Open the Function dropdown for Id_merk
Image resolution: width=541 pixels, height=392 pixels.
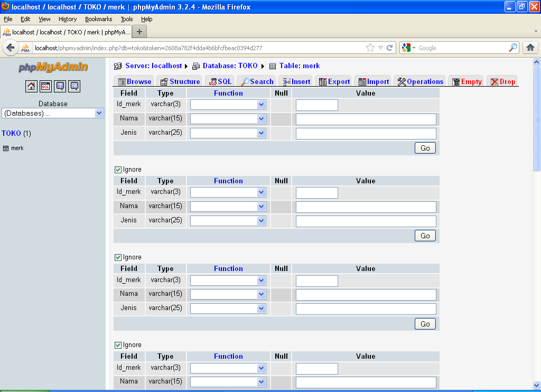pos(228,105)
